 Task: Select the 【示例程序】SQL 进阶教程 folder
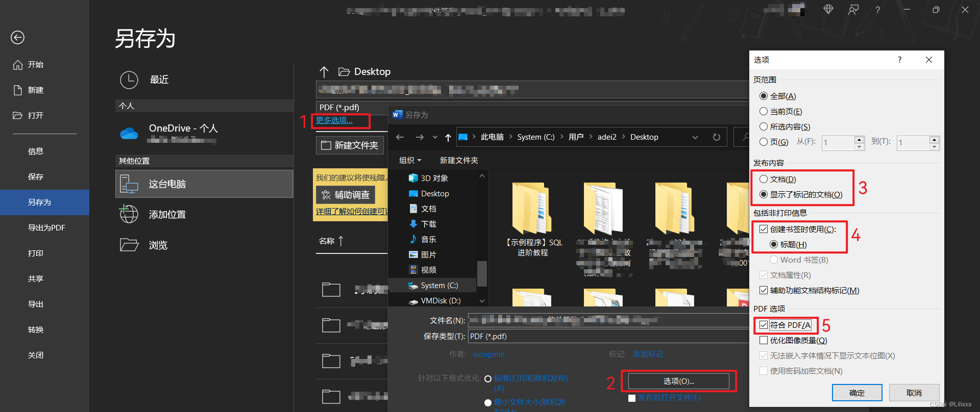tap(532, 219)
